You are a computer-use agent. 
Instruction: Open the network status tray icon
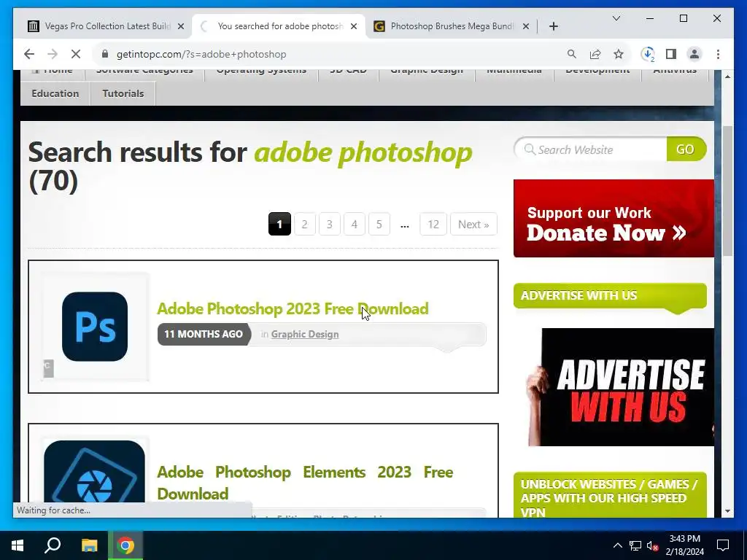[x=635, y=545]
